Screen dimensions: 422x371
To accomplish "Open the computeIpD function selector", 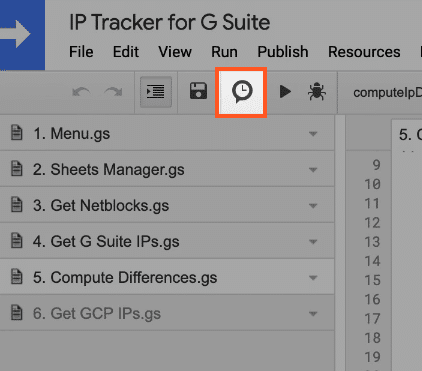I will 387,93.
